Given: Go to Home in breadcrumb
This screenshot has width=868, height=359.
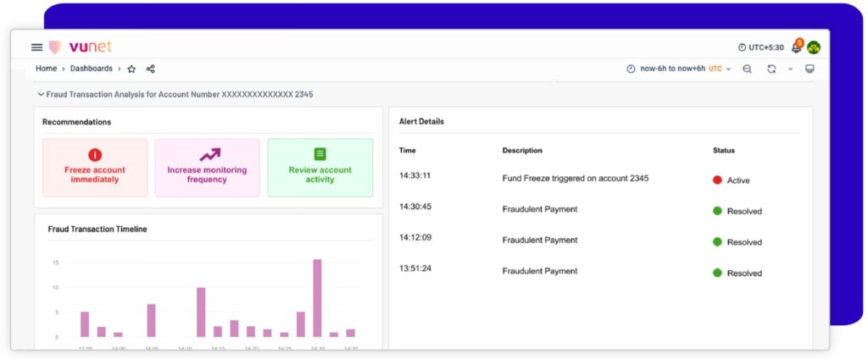Looking at the screenshot, I should pos(47,69).
